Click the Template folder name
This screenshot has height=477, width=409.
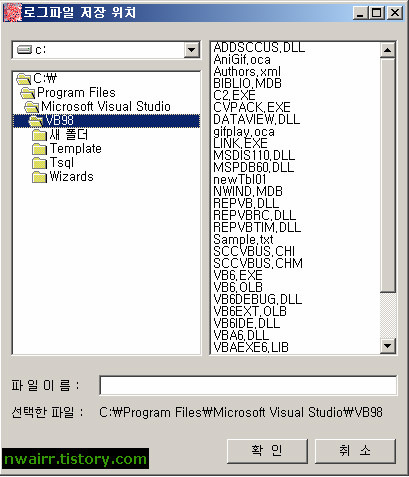coord(76,149)
